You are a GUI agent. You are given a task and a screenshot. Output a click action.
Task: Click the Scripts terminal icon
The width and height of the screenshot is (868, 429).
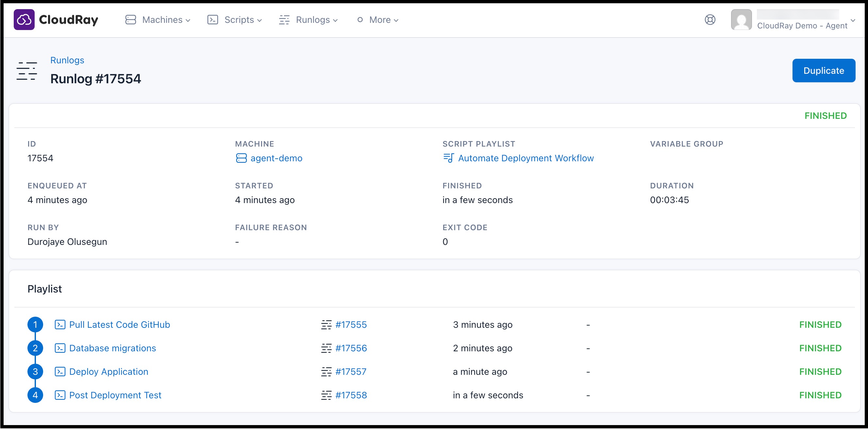[x=213, y=20]
